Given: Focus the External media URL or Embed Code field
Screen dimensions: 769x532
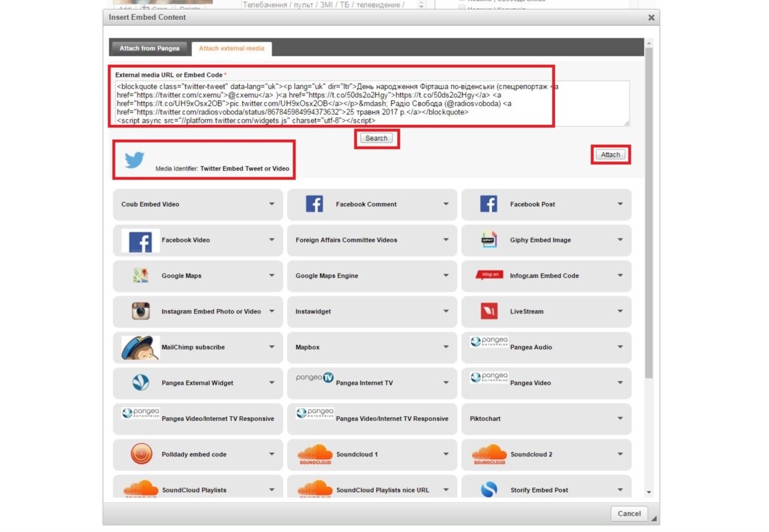Looking at the screenshot, I should 372,103.
